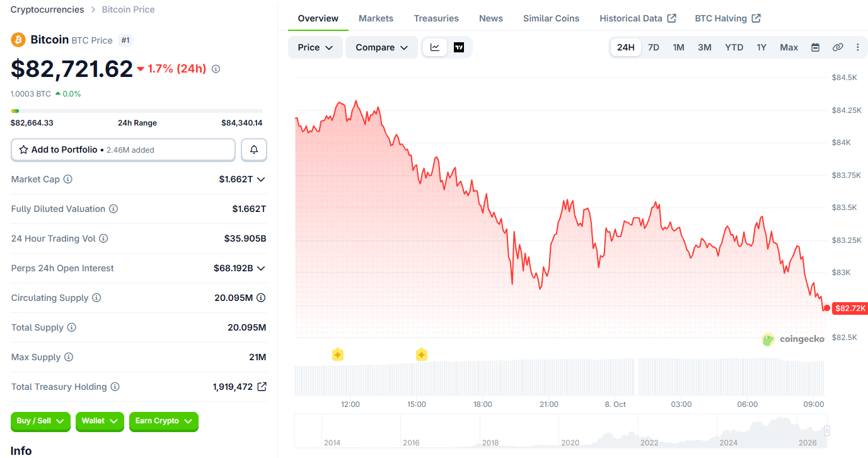Open the external link next to 1,919,472
The image size is (868, 458).
[x=262, y=387]
